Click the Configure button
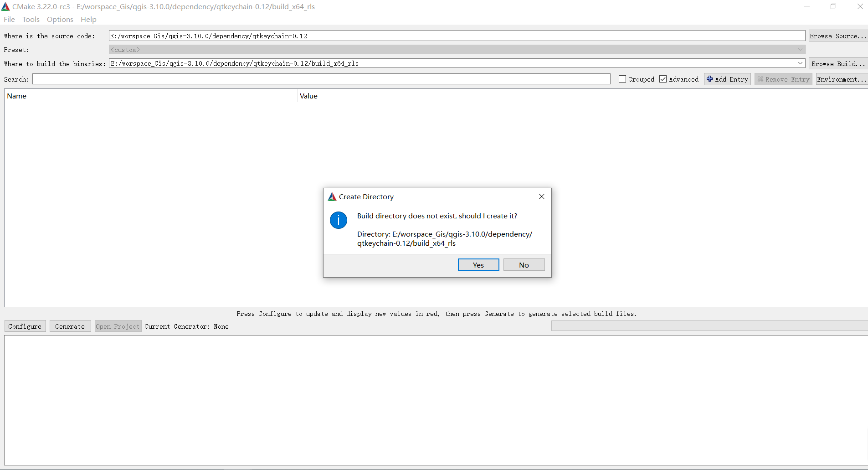The height and width of the screenshot is (470, 868). pos(25,326)
